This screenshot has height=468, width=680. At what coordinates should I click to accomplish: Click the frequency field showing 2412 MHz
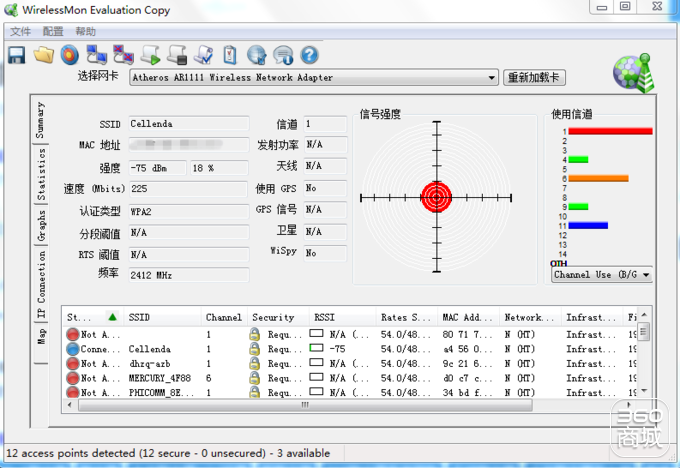189,275
